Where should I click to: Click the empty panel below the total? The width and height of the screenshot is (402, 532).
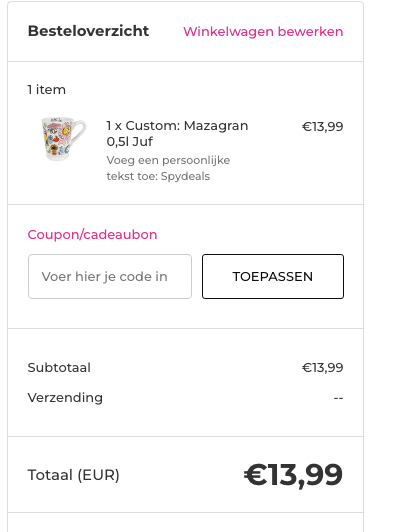tap(185, 522)
